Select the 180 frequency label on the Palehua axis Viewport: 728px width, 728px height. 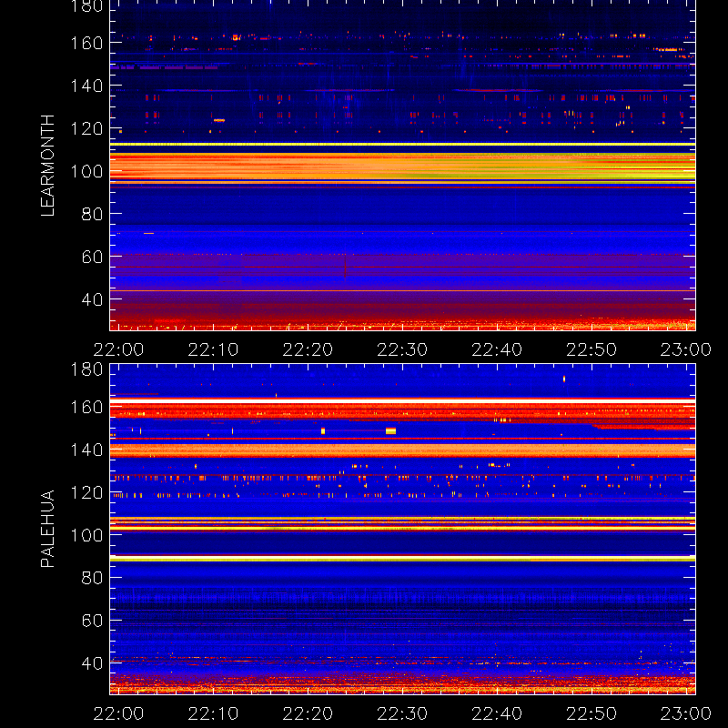[86, 369]
